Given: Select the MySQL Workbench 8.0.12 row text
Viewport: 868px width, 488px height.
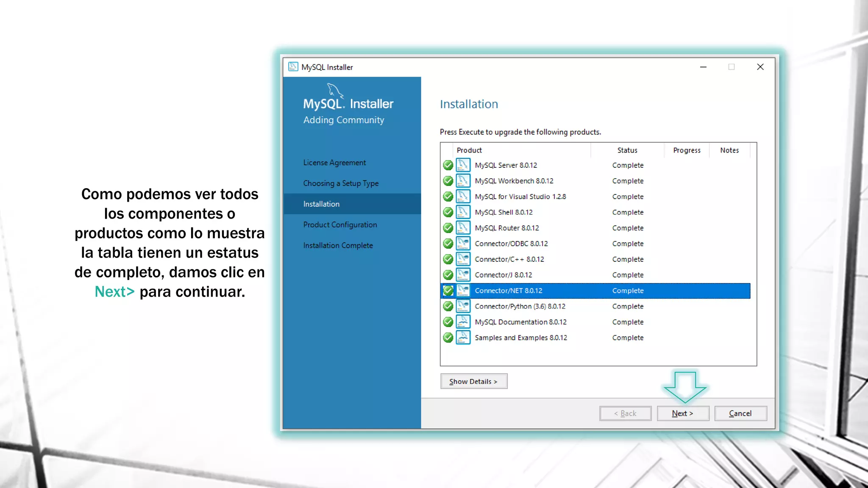Looking at the screenshot, I should click(514, 181).
